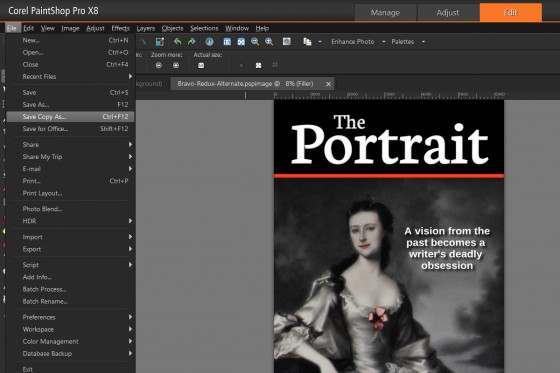
Task: Click the white fit-to-window options icon
Action: pos(259,65)
